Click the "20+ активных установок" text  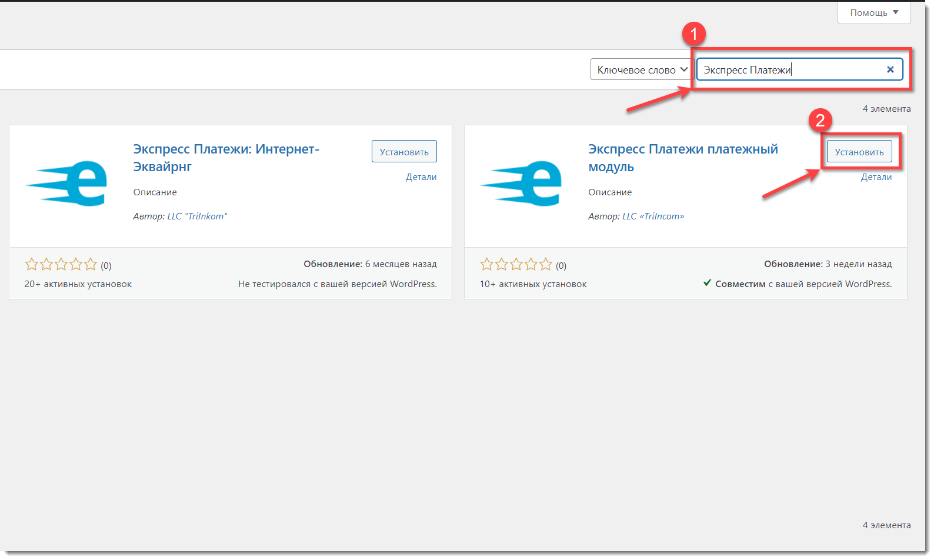(78, 284)
